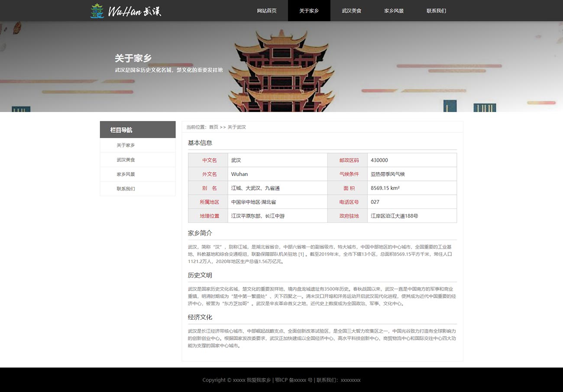
Task: Choose 家乡风景 in the sidebar navigation
Action: [126, 174]
